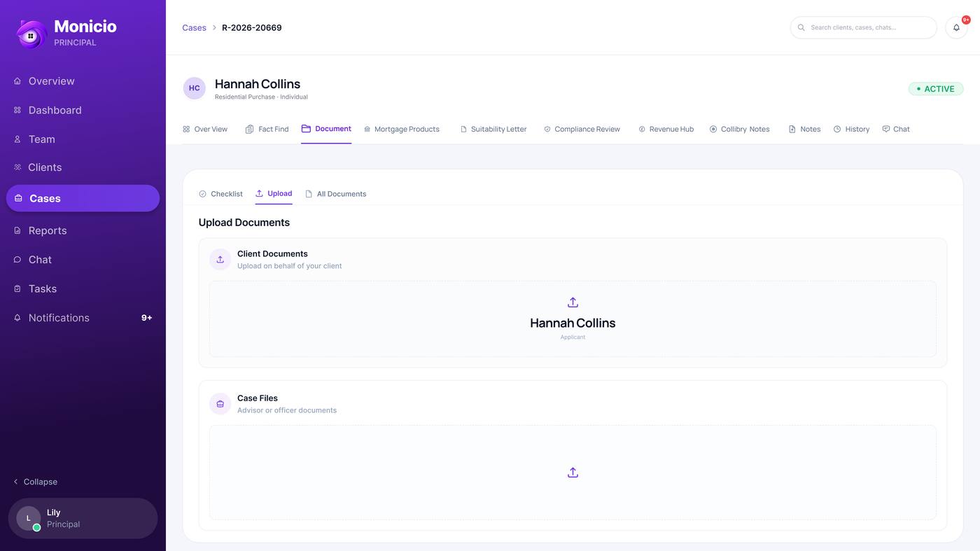980x551 pixels.
Task: Click the Tasks clipboard icon in the sidebar
Action: pyautogui.click(x=17, y=288)
